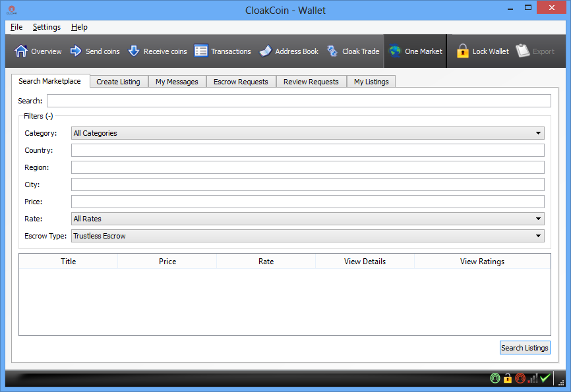Click into the City field
Image resolution: width=571 pixels, height=392 pixels.
click(x=308, y=184)
